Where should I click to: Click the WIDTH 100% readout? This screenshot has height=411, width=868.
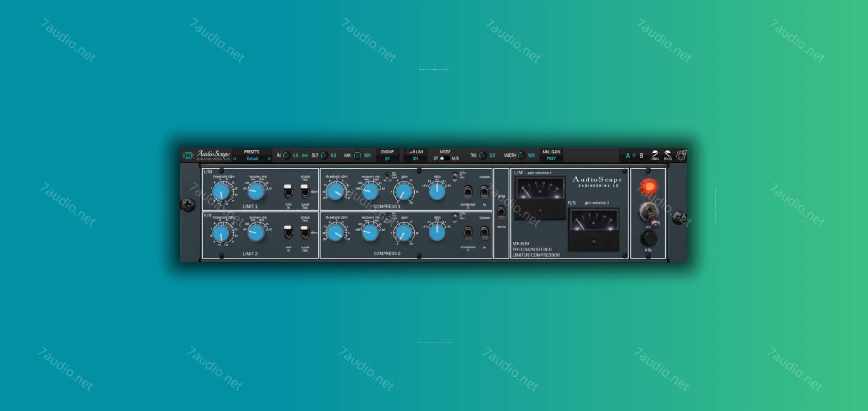pyautogui.click(x=531, y=156)
